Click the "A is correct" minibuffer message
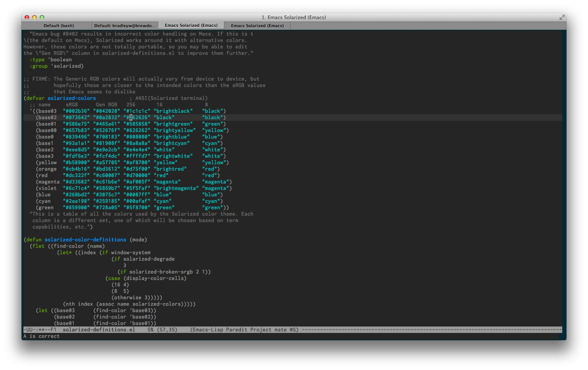The image size is (588, 370). (42, 336)
